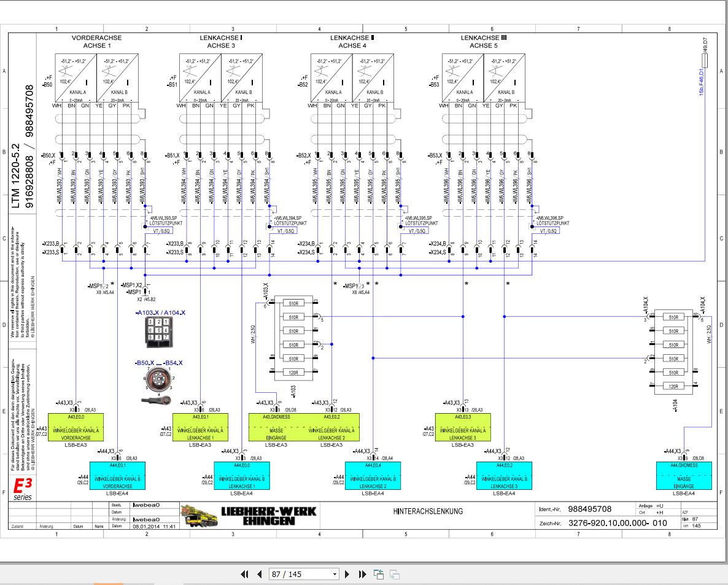
Task: Jump to the last page
Action: point(363,575)
